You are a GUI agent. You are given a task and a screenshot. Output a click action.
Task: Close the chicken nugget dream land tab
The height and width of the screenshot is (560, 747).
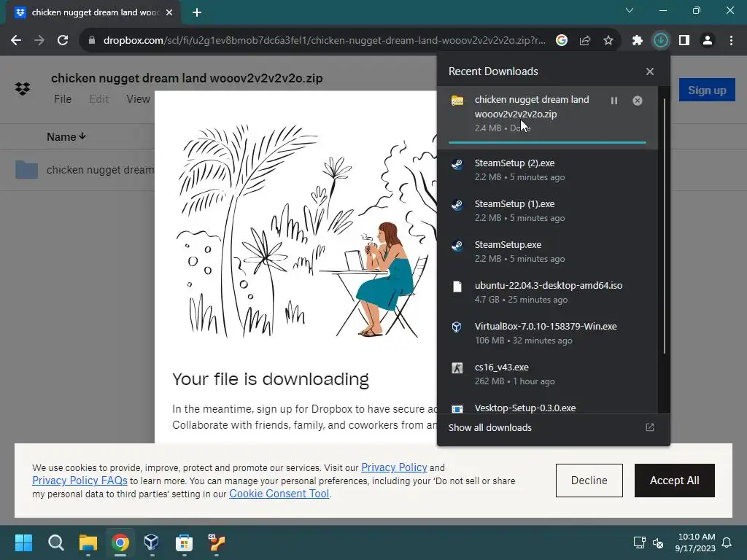pyautogui.click(x=169, y=12)
